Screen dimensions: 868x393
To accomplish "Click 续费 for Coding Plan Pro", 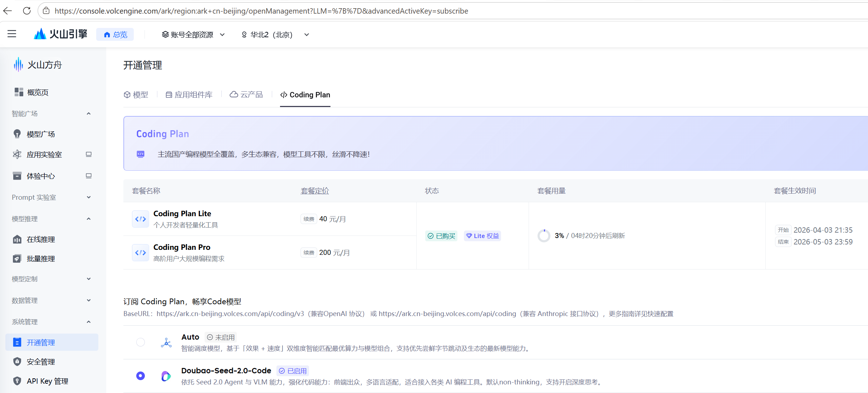I will pos(309,253).
